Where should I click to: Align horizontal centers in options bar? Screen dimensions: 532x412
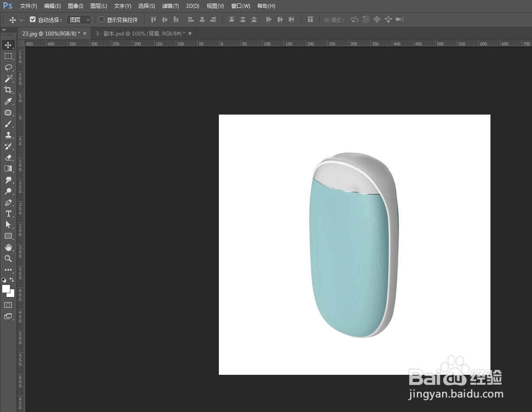[x=202, y=19]
